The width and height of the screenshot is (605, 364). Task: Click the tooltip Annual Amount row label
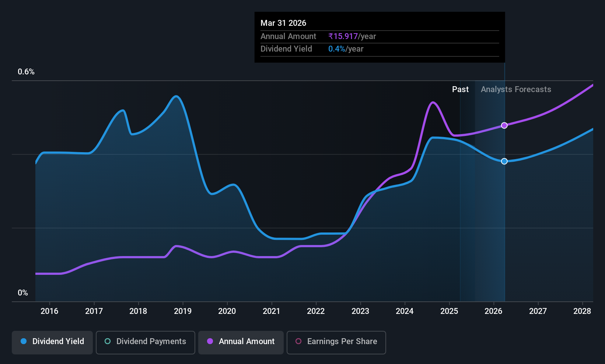[x=288, y=36]
